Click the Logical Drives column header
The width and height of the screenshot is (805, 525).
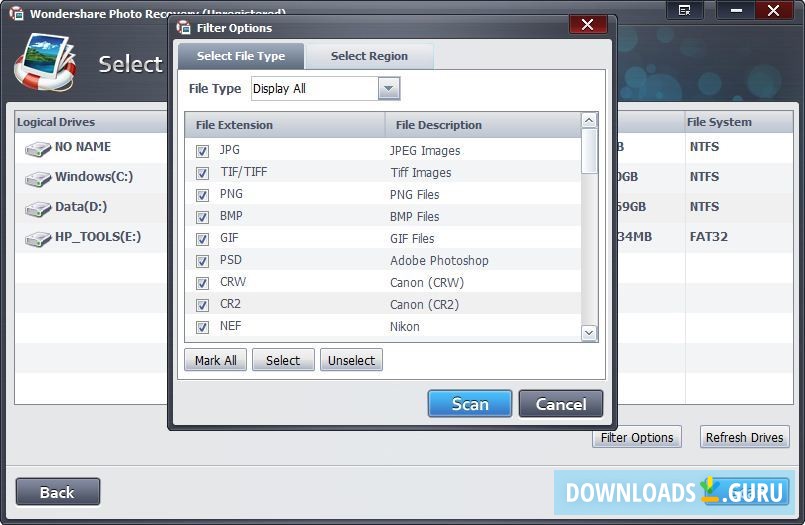point(91,122)
